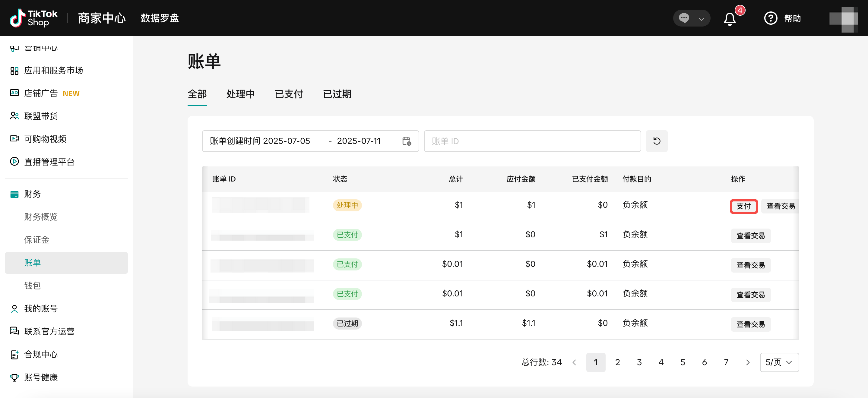Click the chat message bubble icon
Screen dimensions: 868x398
point(684,18)
